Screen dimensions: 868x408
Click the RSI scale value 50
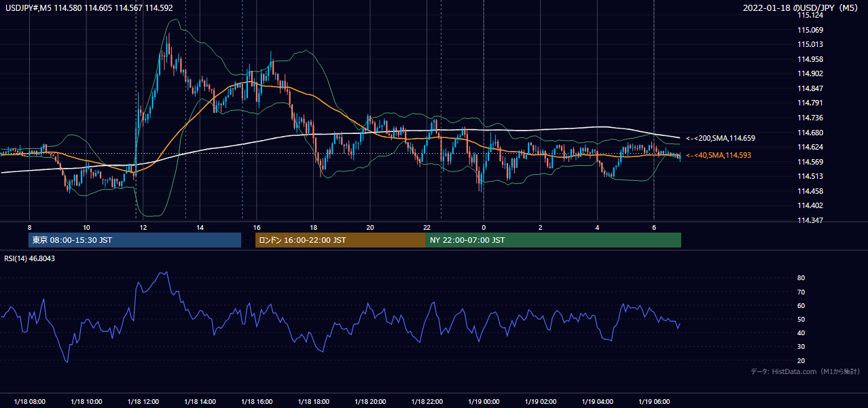click(x=801, y=319)
